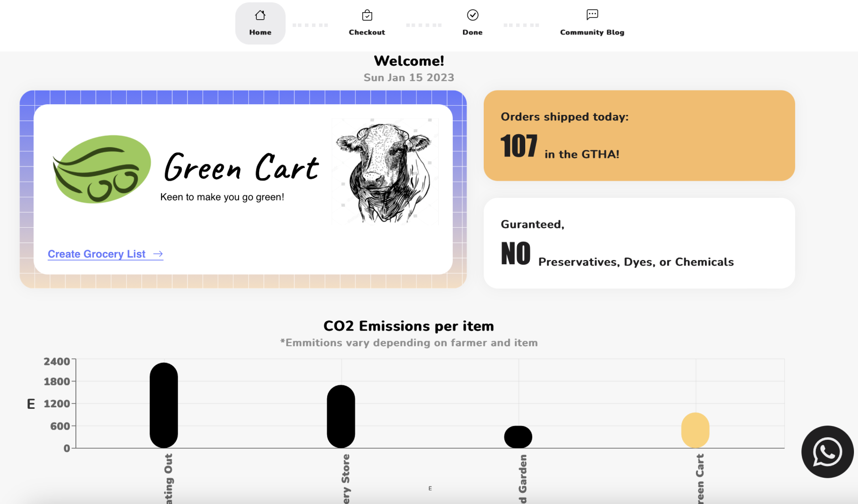Click the cow illustration

coord(385,171)
